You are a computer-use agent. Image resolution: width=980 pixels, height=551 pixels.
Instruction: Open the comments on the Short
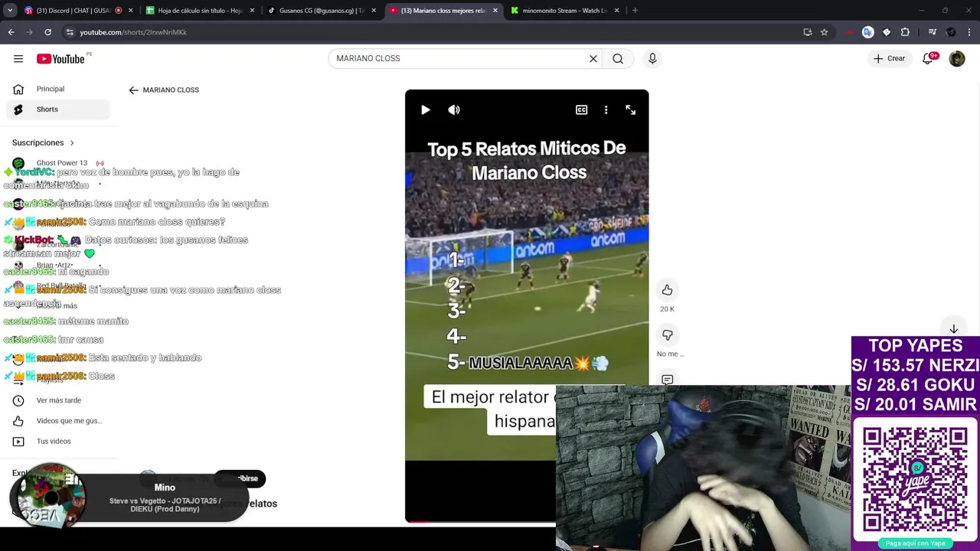click(x=668, y=380)
